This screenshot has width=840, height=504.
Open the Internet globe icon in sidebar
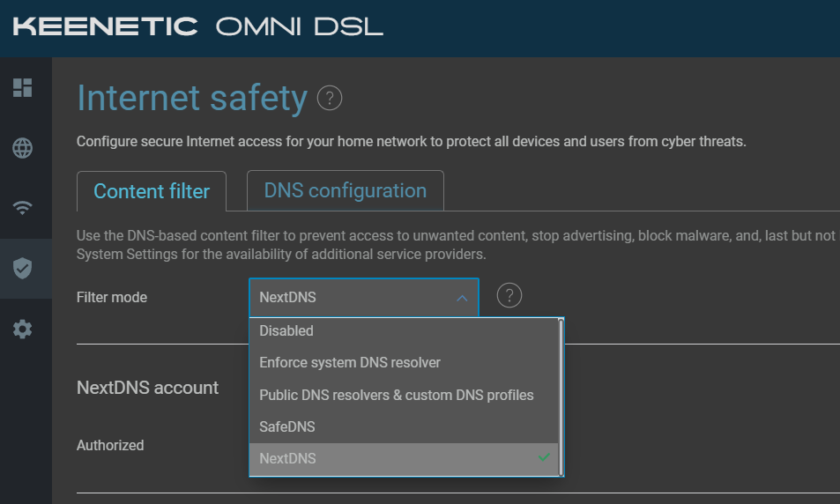coord(23,148)
